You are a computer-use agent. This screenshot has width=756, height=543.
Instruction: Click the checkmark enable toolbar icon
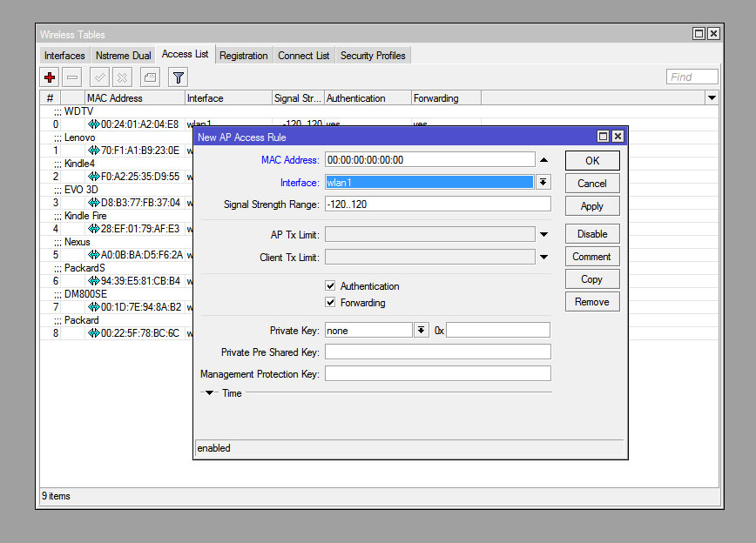(100, 77)
